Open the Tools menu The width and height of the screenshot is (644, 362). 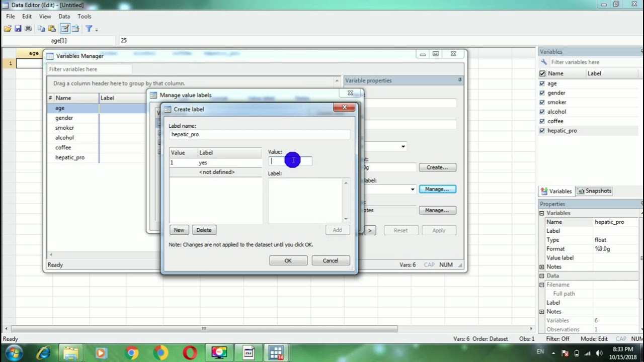[x=85, y=17]
